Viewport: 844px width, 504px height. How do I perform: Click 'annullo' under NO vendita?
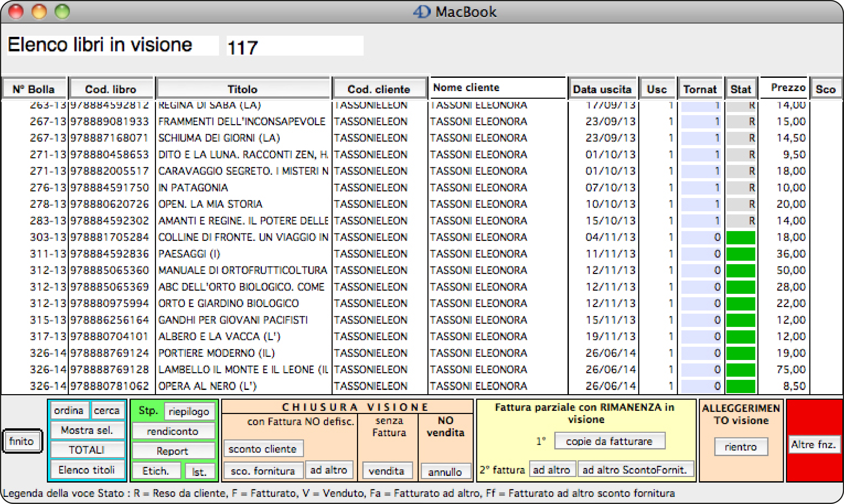(446, 471)
